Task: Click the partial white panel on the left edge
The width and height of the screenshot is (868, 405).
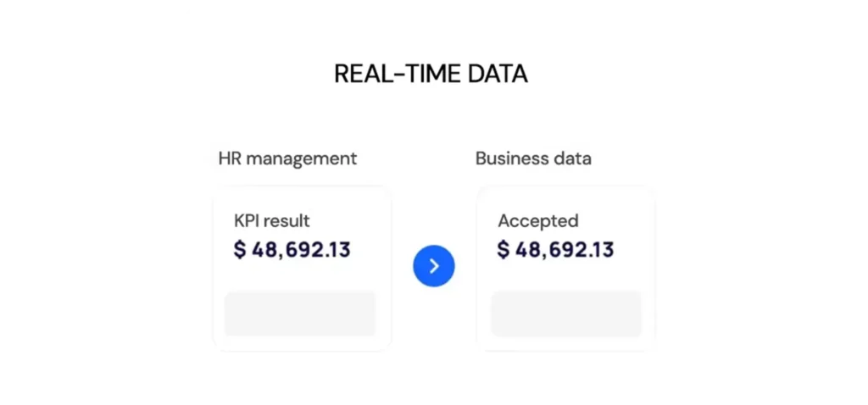Action: 71,203
